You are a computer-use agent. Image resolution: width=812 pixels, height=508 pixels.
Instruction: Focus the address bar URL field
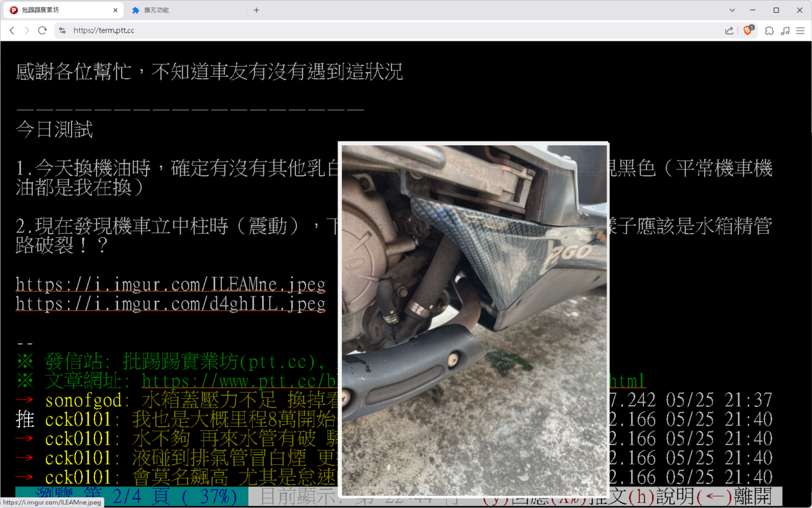[x=393, y=30]
